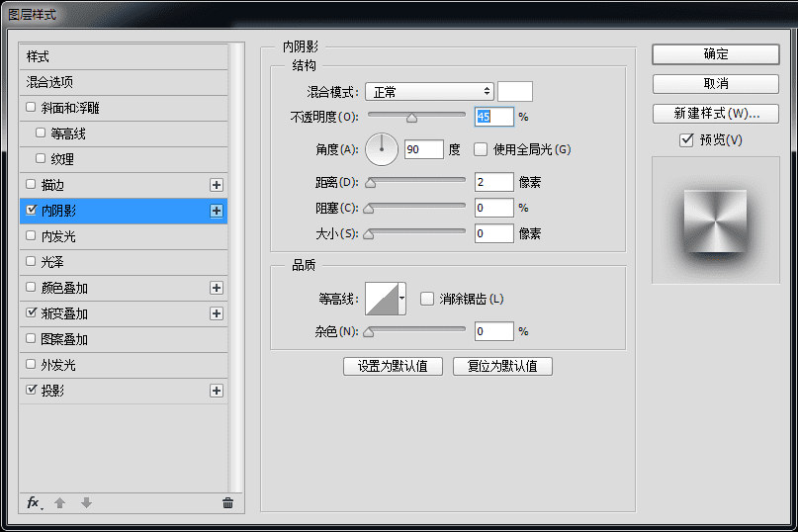Select the 混合选项 list item
This screenshot has width=798, height=532.
coord(124,82)
